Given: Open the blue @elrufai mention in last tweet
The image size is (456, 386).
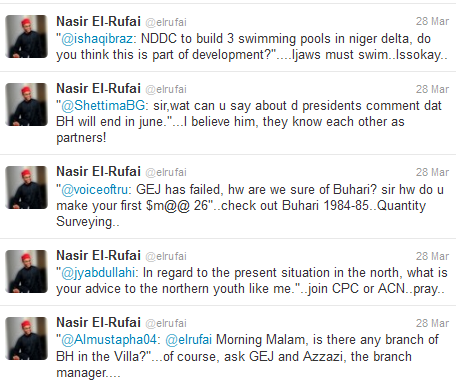Looking at the screenshot, I should (x=189, y=340).
